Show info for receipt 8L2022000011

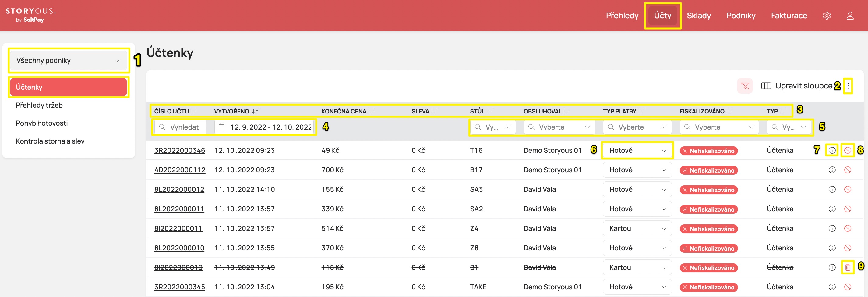click(x=832, y=209)
